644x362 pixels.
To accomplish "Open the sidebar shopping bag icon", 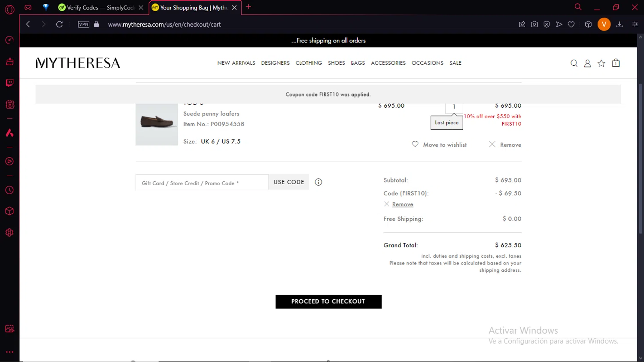I will pos(9,61).
